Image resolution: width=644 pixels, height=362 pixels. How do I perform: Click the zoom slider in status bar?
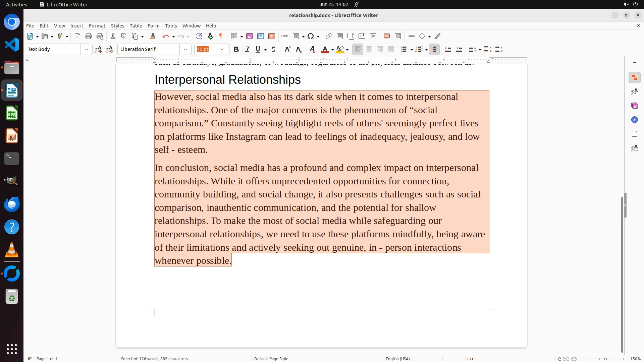(605, 359)
